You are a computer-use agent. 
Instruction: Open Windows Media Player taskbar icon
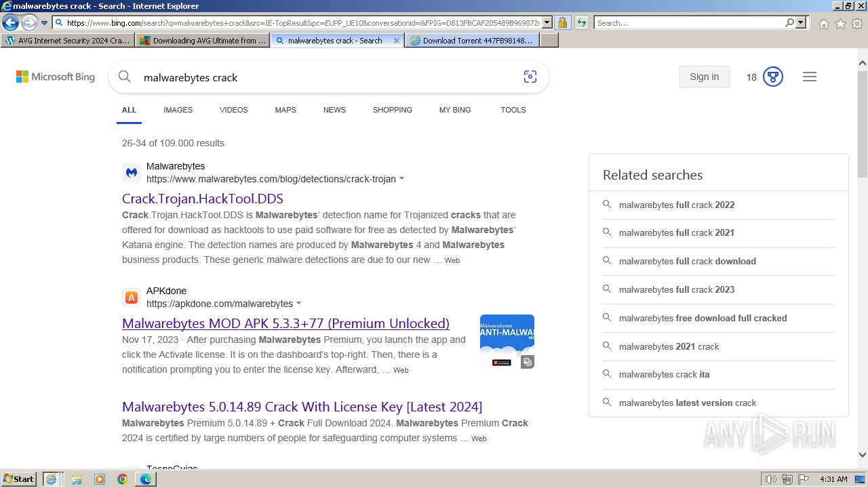click(100, 479)
